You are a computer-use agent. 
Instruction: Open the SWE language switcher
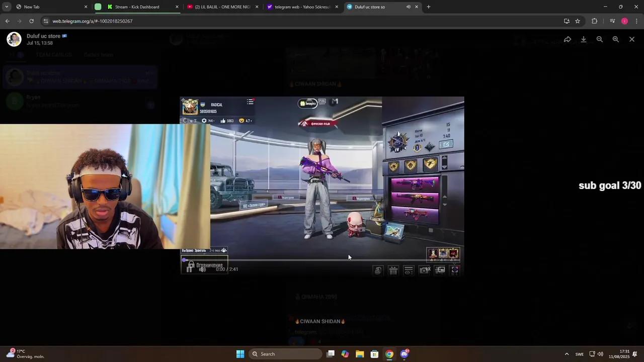[580, 354]
